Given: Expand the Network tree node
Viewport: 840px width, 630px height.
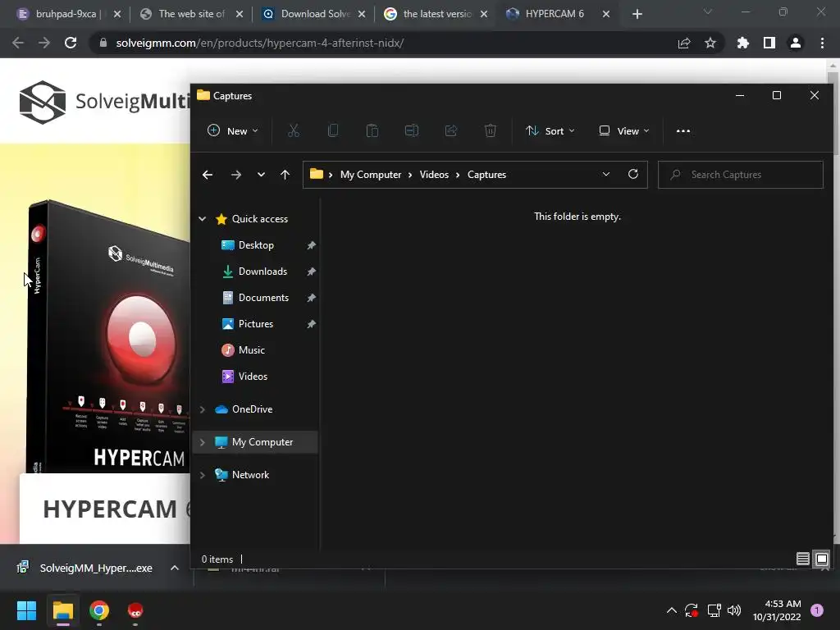Looking at the screenshot, I should pos(203,475).
